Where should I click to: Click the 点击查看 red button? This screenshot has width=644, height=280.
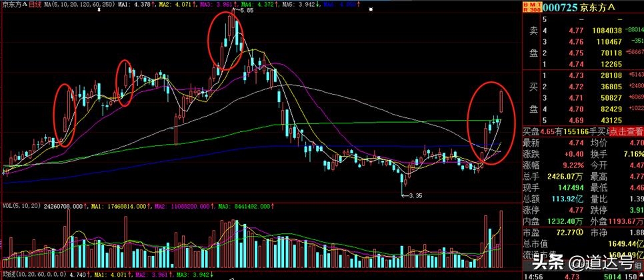[626, 132]
